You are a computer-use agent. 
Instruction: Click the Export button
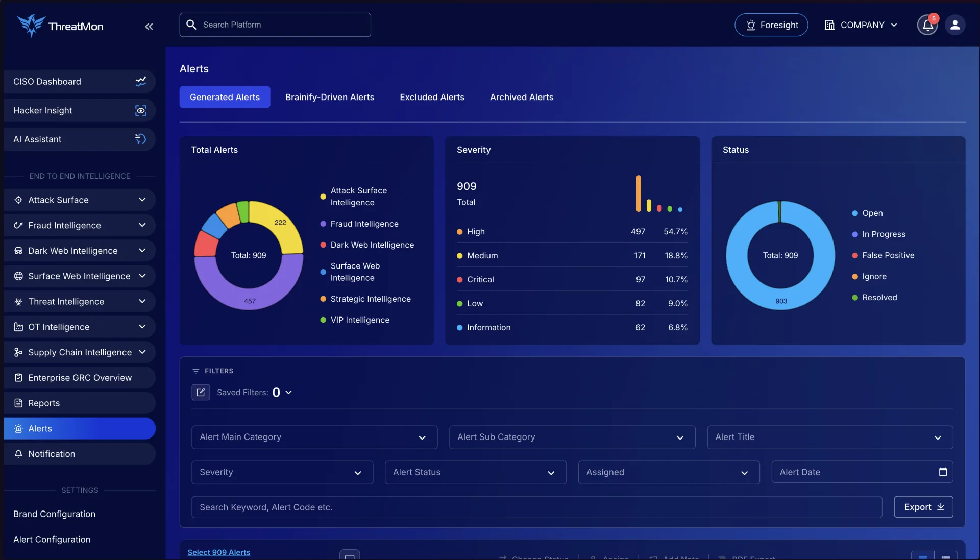(x=923, y=507)
